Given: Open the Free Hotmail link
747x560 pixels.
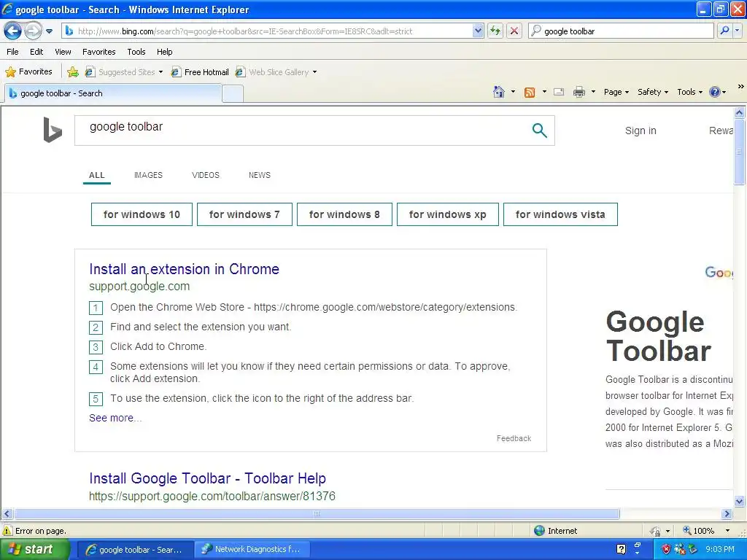Looking at the screenshot, I should coord(200,72).
